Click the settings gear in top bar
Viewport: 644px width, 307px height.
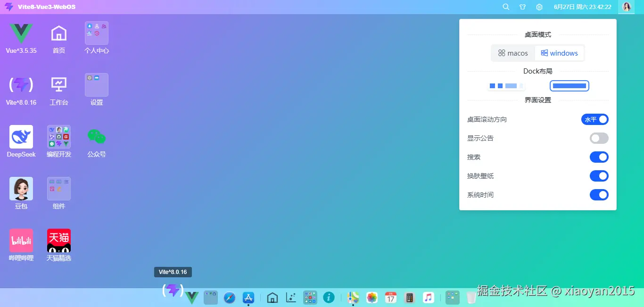[539, 7]
